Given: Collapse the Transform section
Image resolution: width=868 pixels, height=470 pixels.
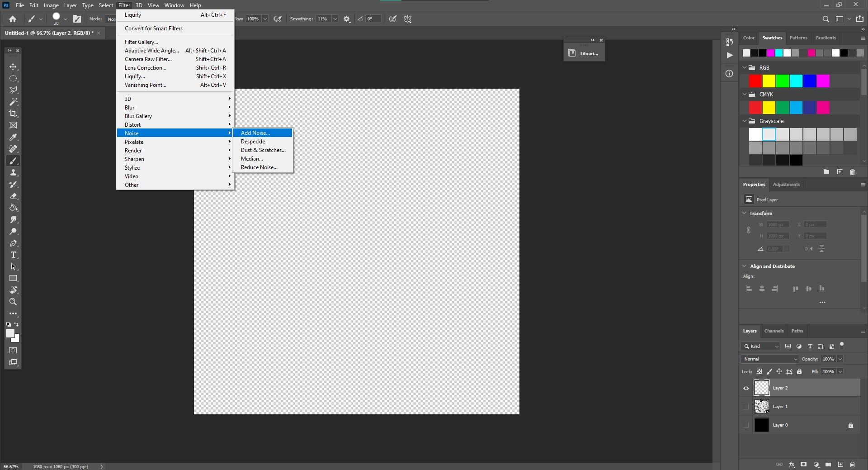Looking at the screenshot, I should [x=744, y=213].
